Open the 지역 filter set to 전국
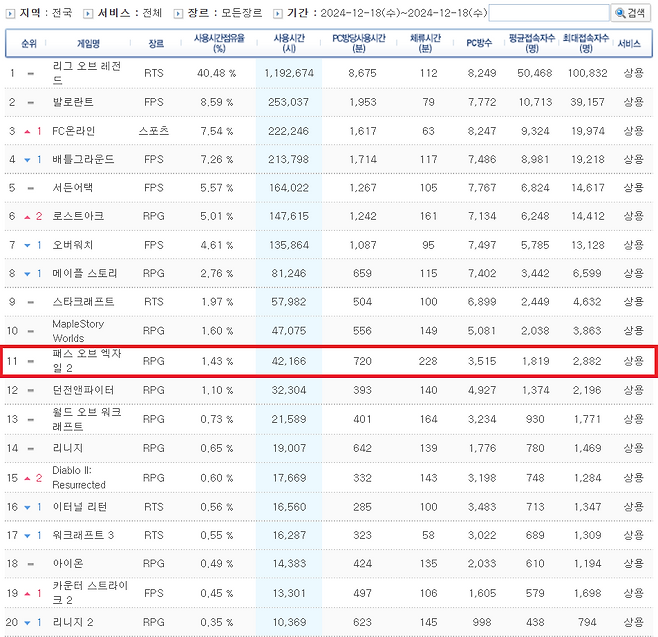Screen dimensions: 658x637 tap(61, 14)
